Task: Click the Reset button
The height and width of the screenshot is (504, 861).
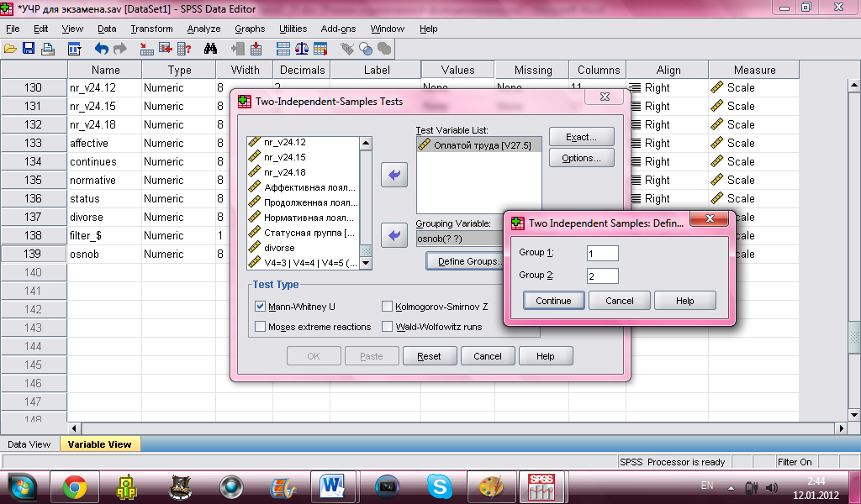Action: (429, 356)
